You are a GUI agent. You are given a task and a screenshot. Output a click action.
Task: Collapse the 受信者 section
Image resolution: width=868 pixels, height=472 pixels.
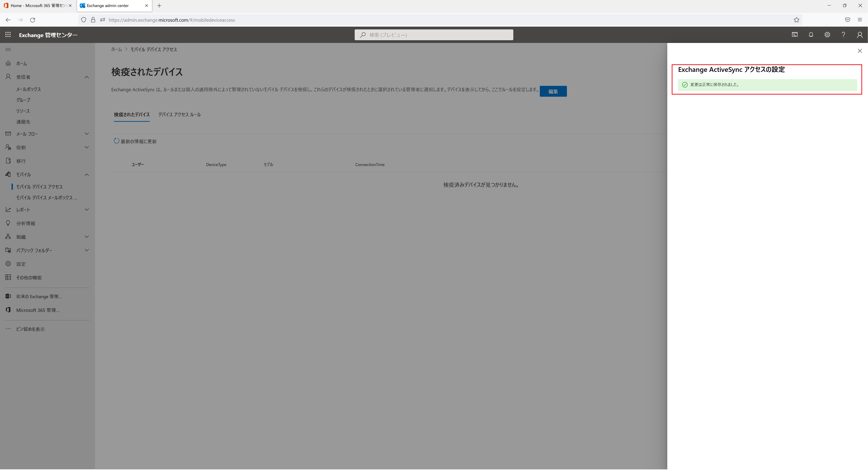(x=87, y=77)
